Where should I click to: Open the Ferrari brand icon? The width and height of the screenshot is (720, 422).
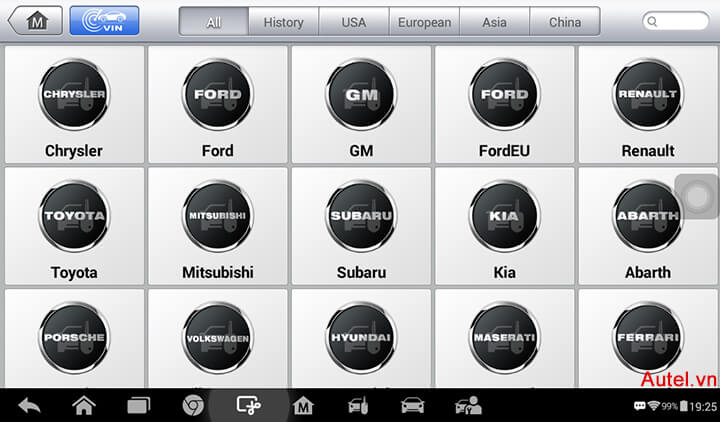648,338
